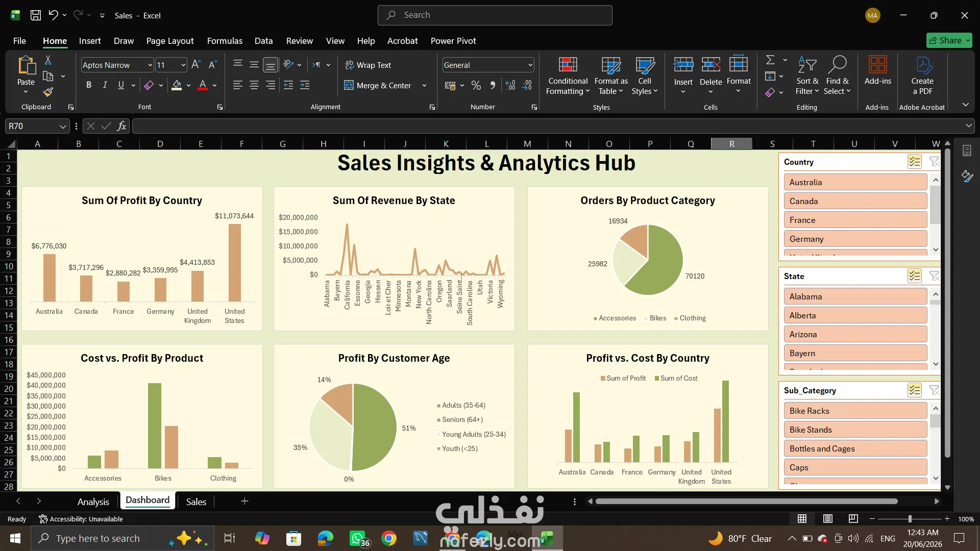Open Add-ins
Screen dimensions: 980x551
coord(878,70)
